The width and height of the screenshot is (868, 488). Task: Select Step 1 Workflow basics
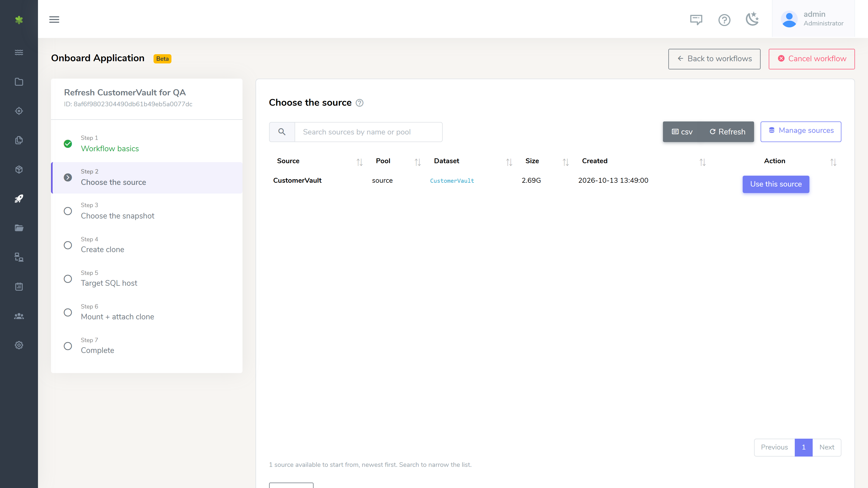[146, 144]
